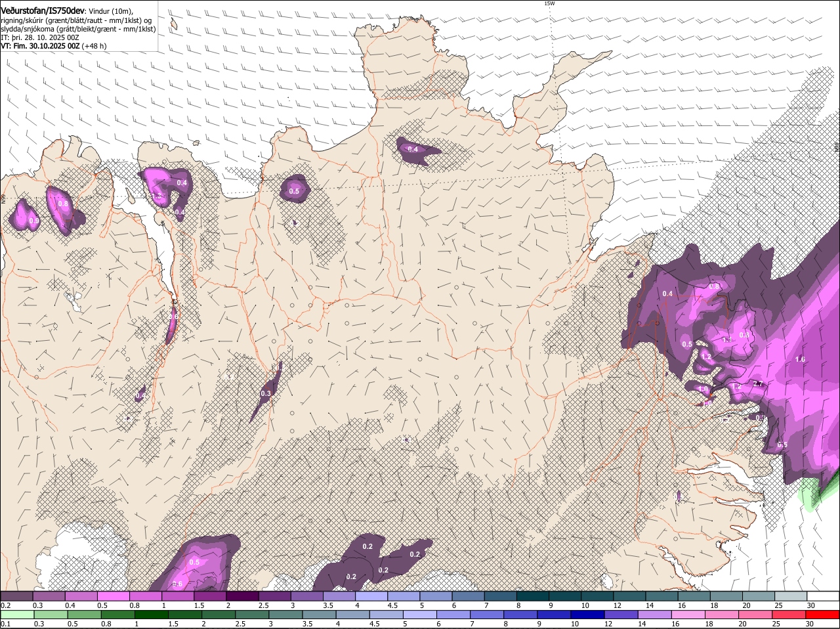Select the lower legend swatch between 3 and 3.5
The image size is (840, 629).
pyautogui.click(x=286, y=615)
